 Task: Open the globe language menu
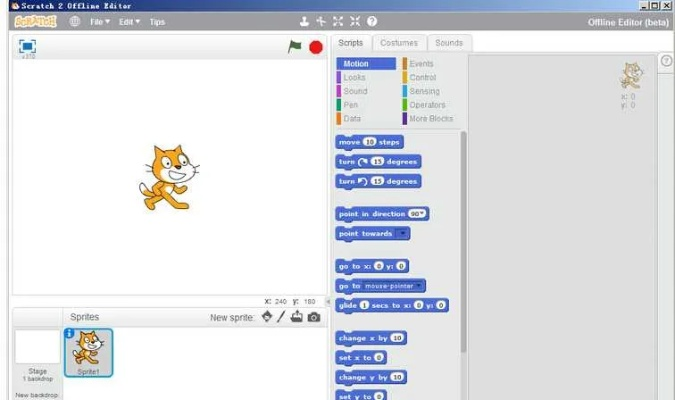(x=75, y=21)
